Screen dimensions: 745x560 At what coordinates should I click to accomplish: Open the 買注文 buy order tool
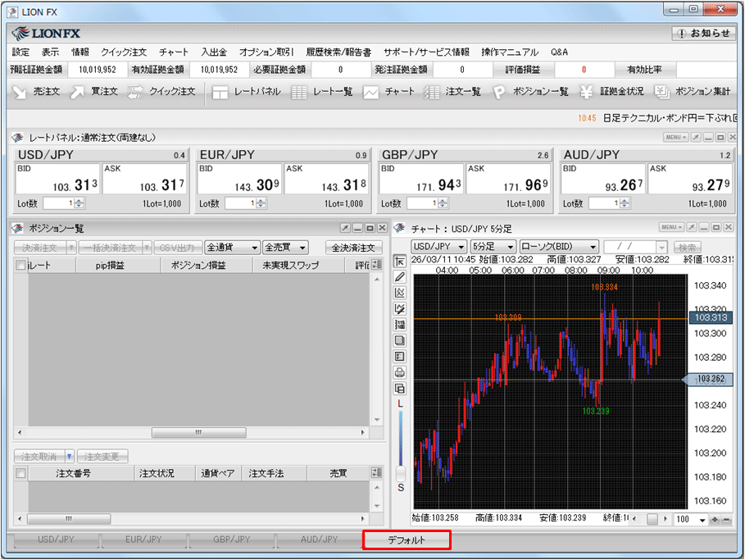pyautogui.click(x=94, y=91)
